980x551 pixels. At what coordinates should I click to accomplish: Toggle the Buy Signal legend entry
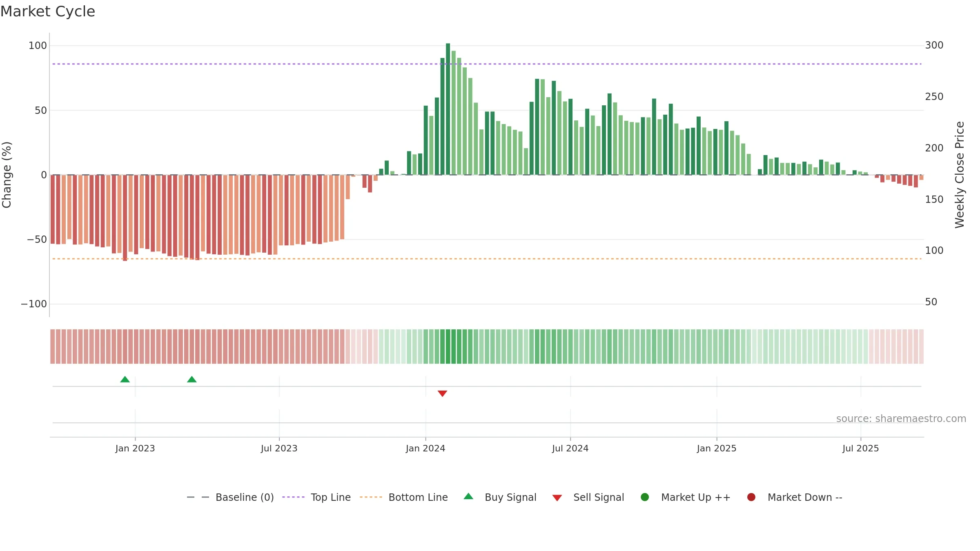coord(500,497)
